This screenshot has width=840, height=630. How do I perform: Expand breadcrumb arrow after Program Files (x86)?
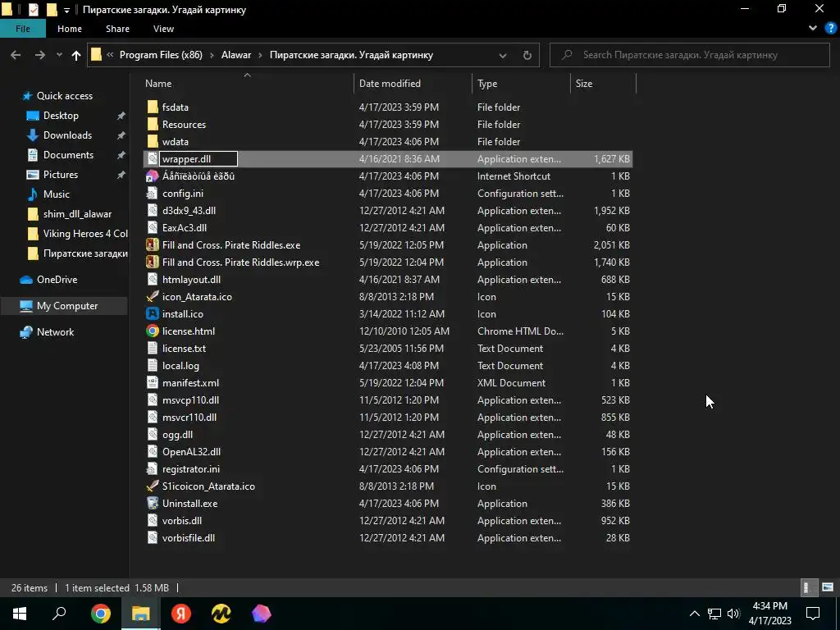pyautogui.click(x=212, y=55)
